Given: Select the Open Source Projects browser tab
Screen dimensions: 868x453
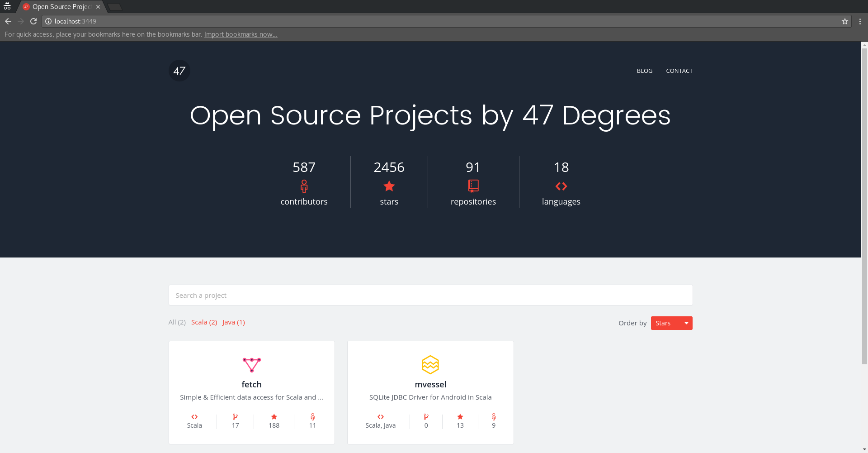Looking at the screenshot, I should pos(61,7).
